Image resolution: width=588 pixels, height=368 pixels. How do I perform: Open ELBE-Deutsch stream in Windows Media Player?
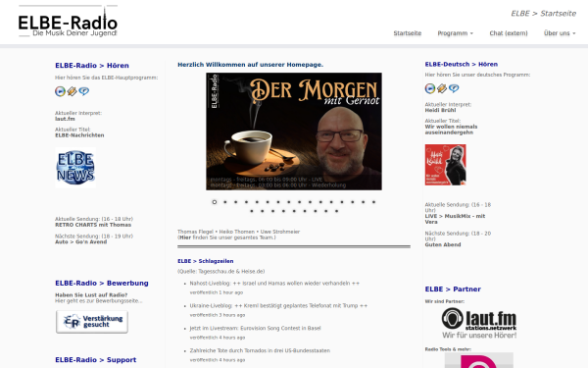[x=430, y=88]
